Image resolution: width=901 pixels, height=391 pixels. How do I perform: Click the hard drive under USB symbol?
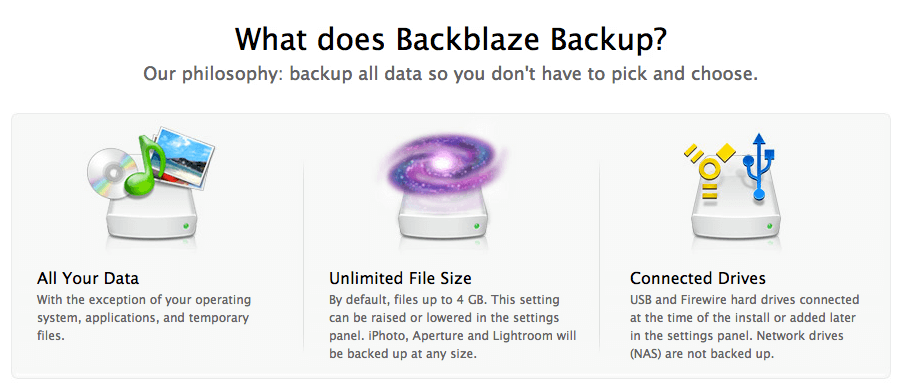click(x=738, y=218)
